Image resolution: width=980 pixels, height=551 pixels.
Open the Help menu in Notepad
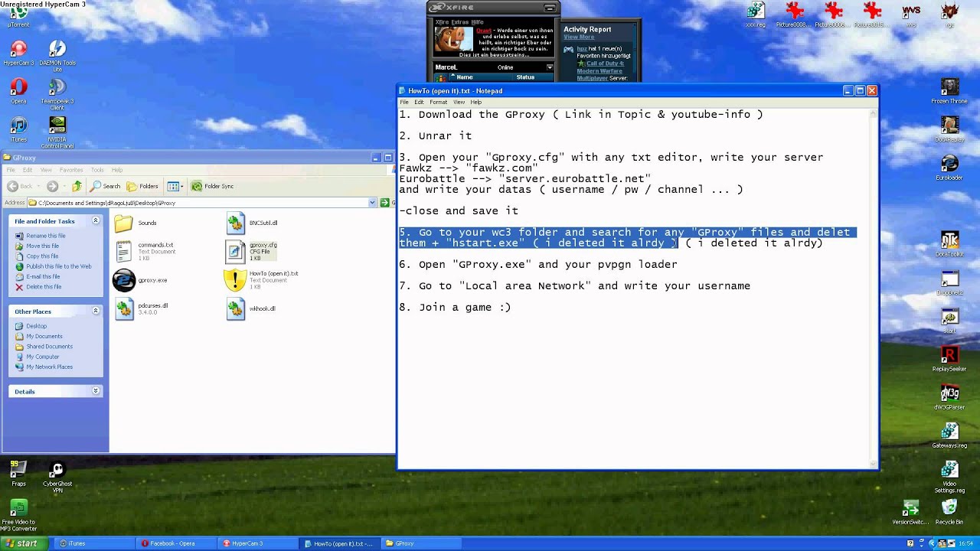click(476, 102)
